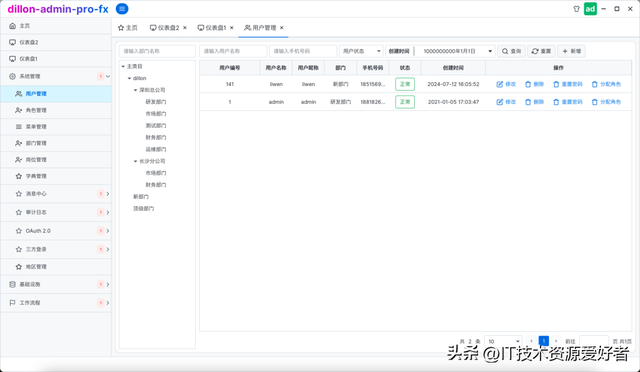The height and width of the screenshot is (372, 640).
Task: Click the blue hamburger menu toggle icon
Action: [x=122, y=9]
